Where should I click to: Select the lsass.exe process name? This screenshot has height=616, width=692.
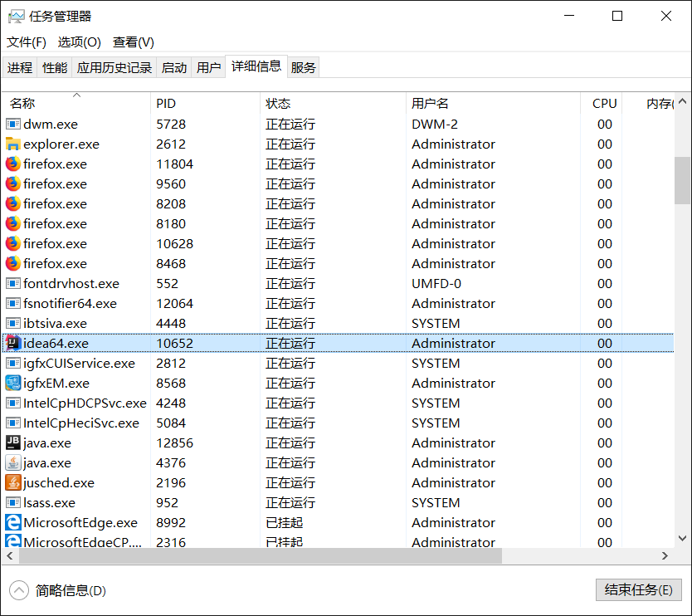(50, 502)
